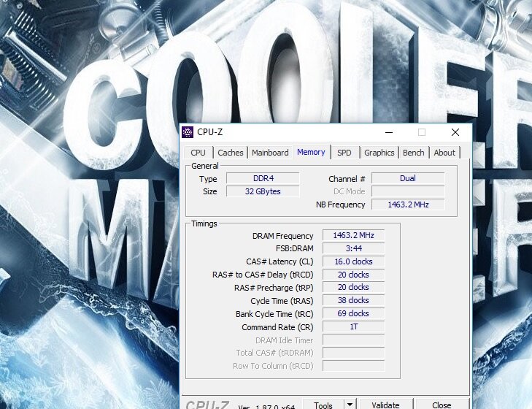Click the NB Frequency label

[x=340, y=204]
